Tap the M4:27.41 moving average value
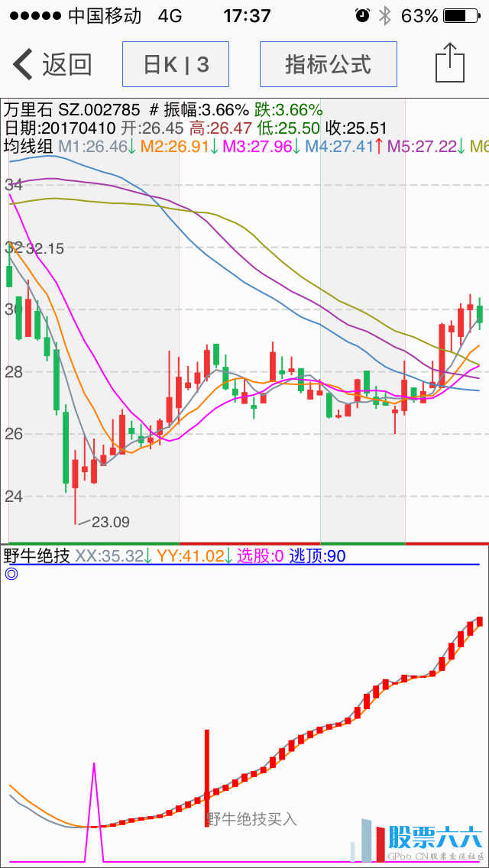This screenshot has height=868, width=489. coord(345,147)
